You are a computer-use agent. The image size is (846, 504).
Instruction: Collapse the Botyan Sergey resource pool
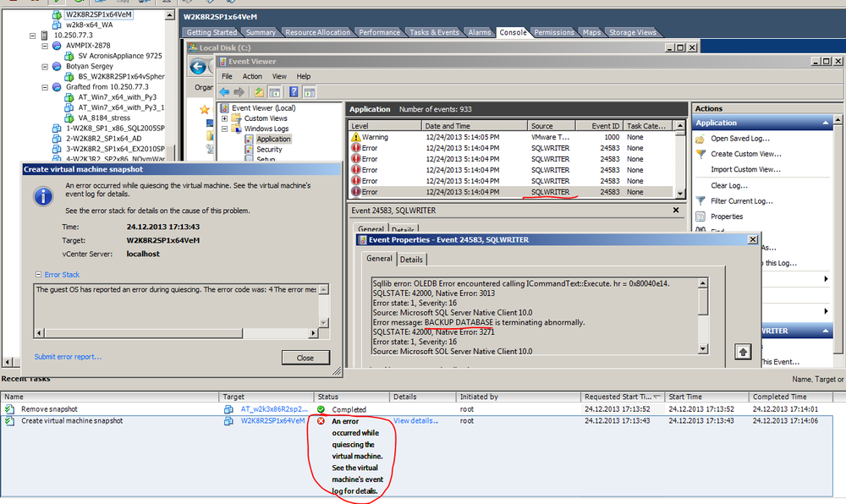(x=45, y=66)
